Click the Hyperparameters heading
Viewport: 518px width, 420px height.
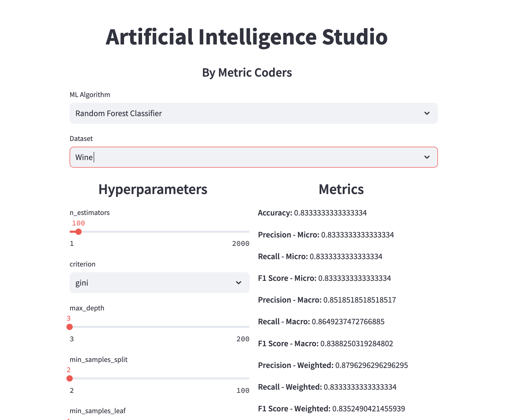(153, 189)
